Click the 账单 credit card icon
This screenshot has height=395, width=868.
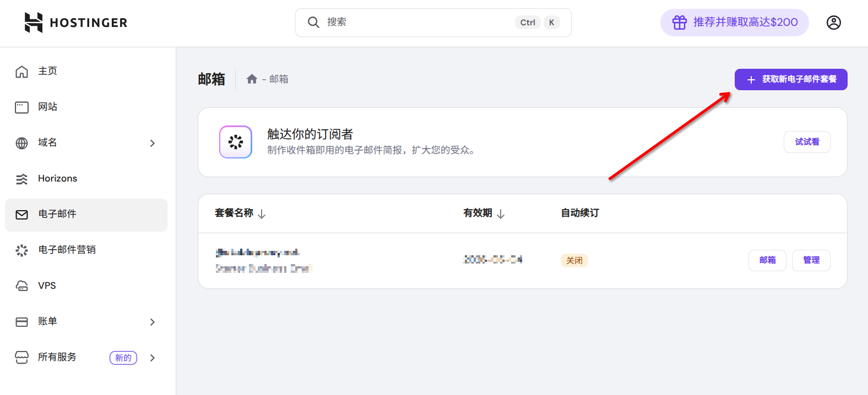[21, 322]
